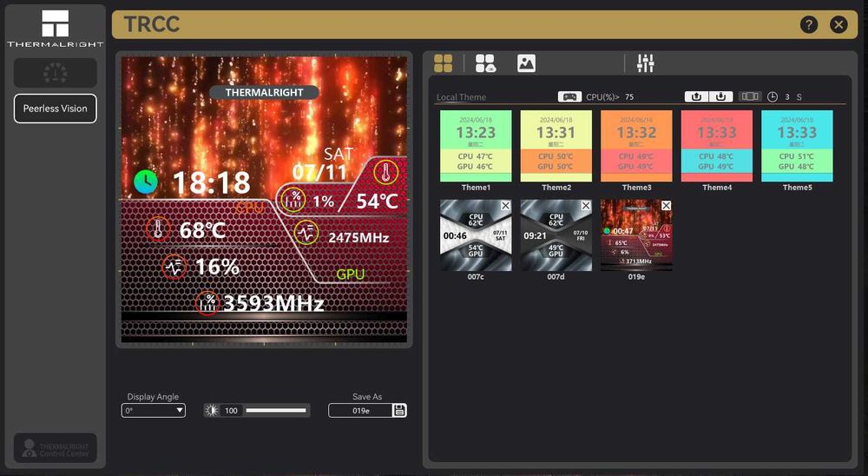The height and width of the screenshot is (476, 868).
Task: Delete the 019e theme with its X
Action: [x=666, y=206]
